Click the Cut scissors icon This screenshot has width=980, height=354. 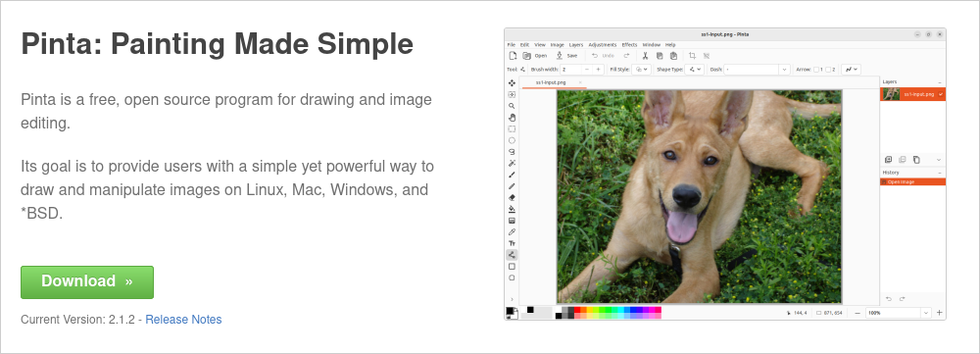pyautogui.click(x=646, y=56)
